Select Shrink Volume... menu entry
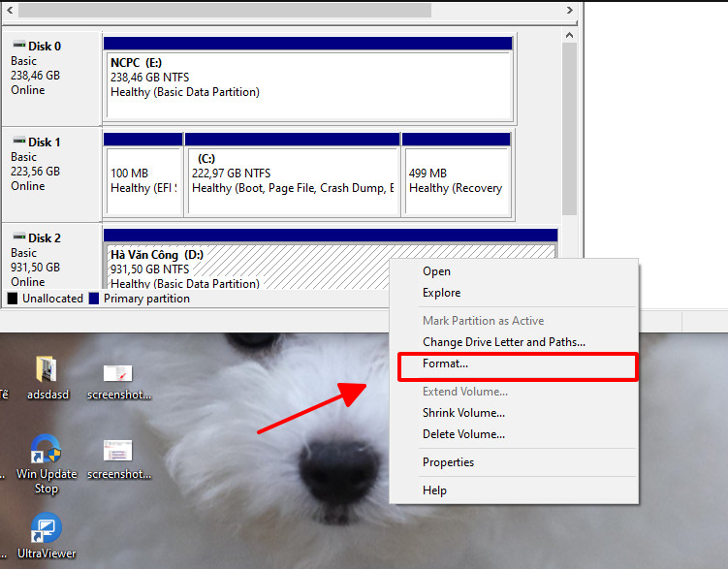The image size is (728, 569). coord(514,413)
